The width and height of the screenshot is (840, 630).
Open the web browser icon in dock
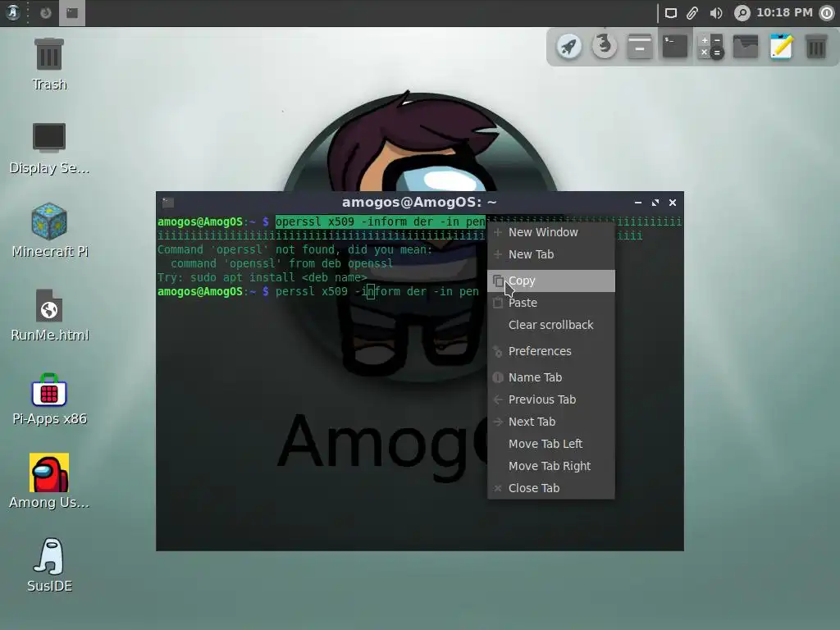[x=605, y=47]
